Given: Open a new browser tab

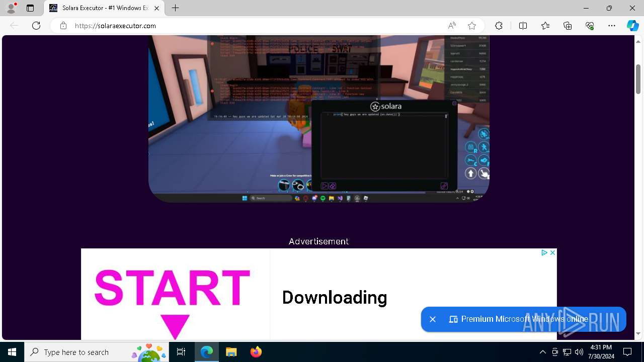Looking at the screenshot, I should (175, 8).
